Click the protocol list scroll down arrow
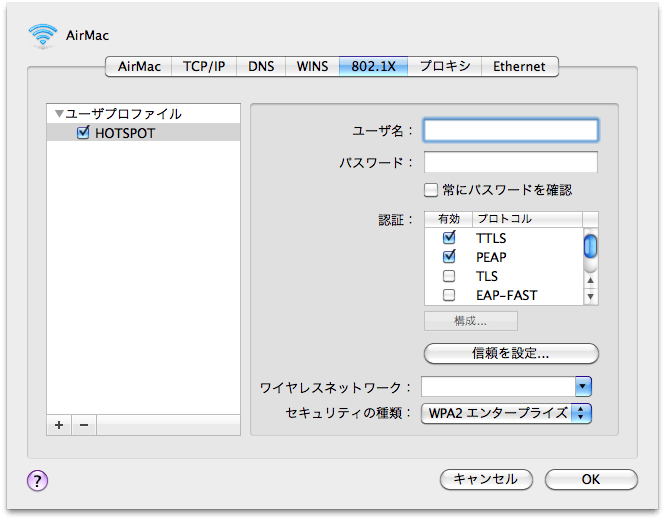This screenshot has height=520, width=665. 590,296
